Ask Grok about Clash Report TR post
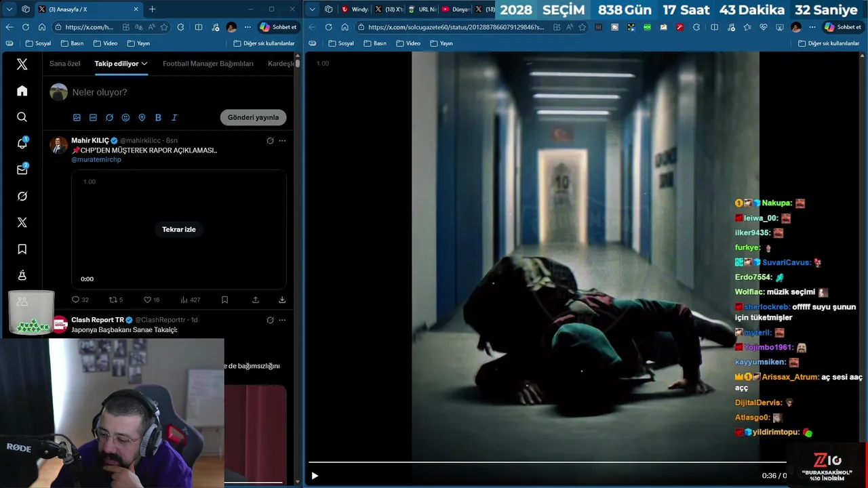Viewport: 868px width, 488px height. 270,320
